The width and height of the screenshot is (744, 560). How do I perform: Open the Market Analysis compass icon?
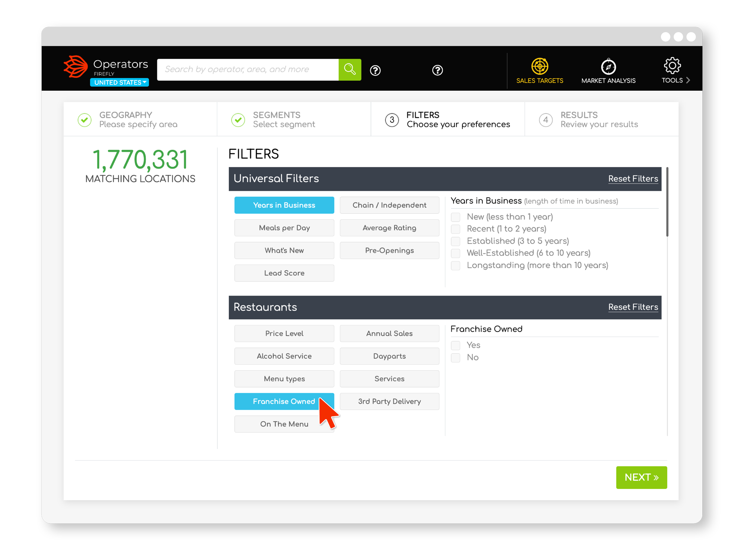(x=608, y=67)
